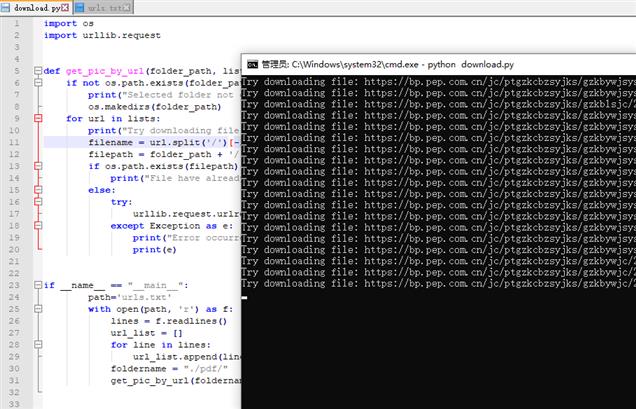Viewport: 636px width, 409px height.
Task: Click the os.makedirs(folder_path) line
Action: [155, 107]
